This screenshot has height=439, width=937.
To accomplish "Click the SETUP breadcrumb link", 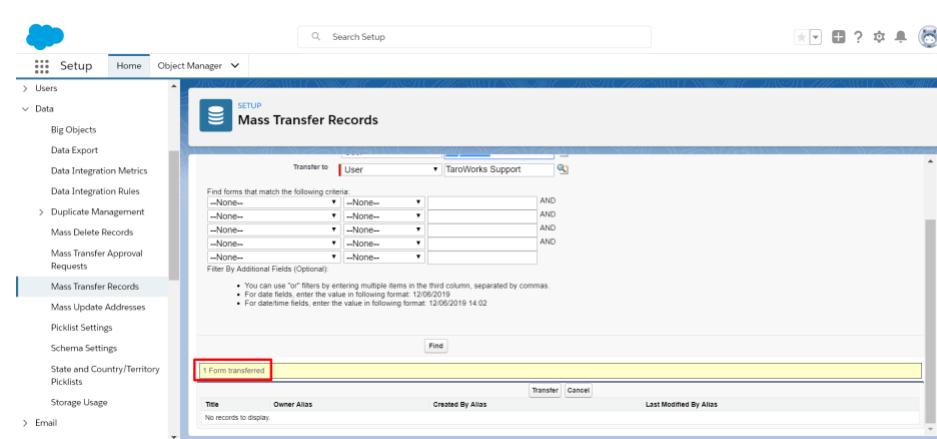I will pyautogui.click(x=249, y=106).
